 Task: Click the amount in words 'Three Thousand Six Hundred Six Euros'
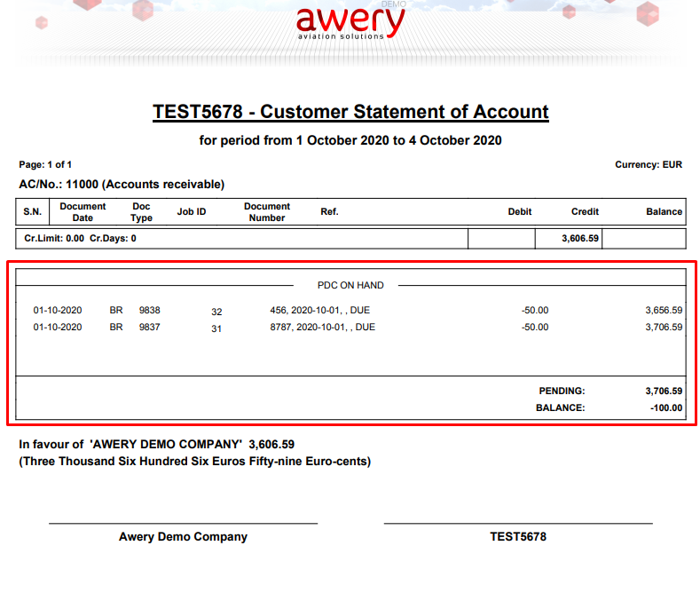(132, 461)
